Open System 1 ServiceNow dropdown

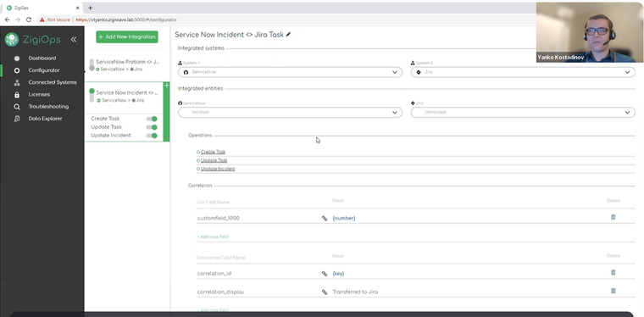click(290, 72)
